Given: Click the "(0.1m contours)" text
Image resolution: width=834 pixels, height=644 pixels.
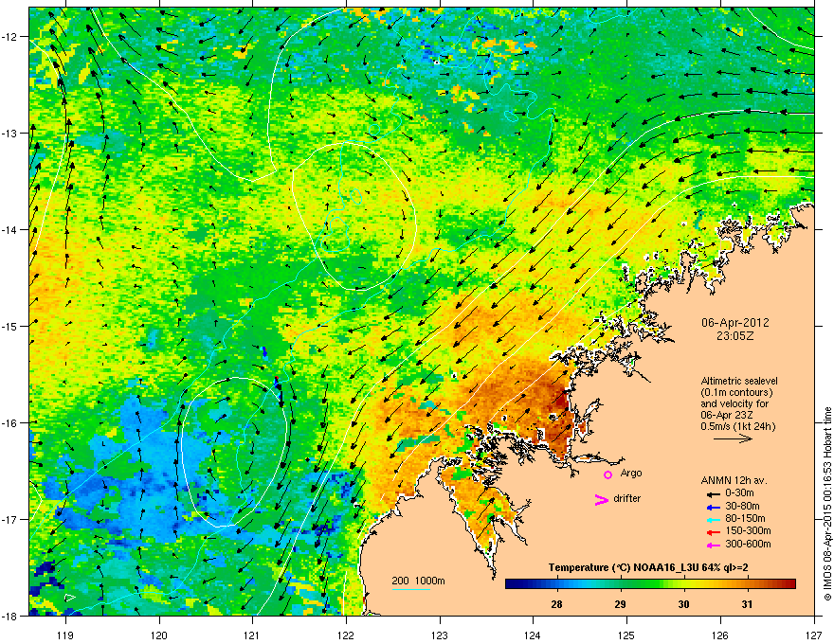Looking at the screenshot, I should 736,392.
